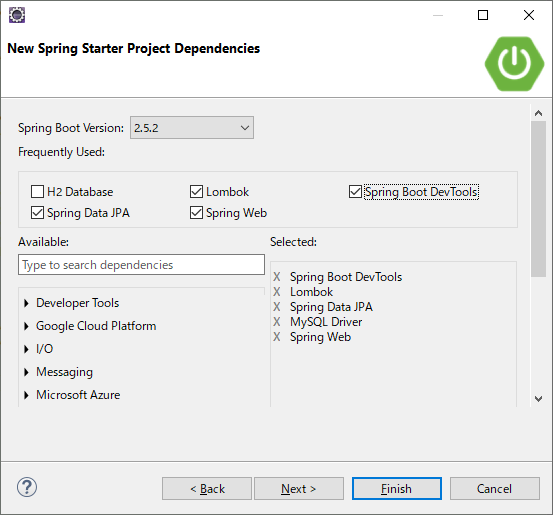553x515 pixels.
Task: Enable the H2 Database checkbox
Action: click(x=37, y=192)
